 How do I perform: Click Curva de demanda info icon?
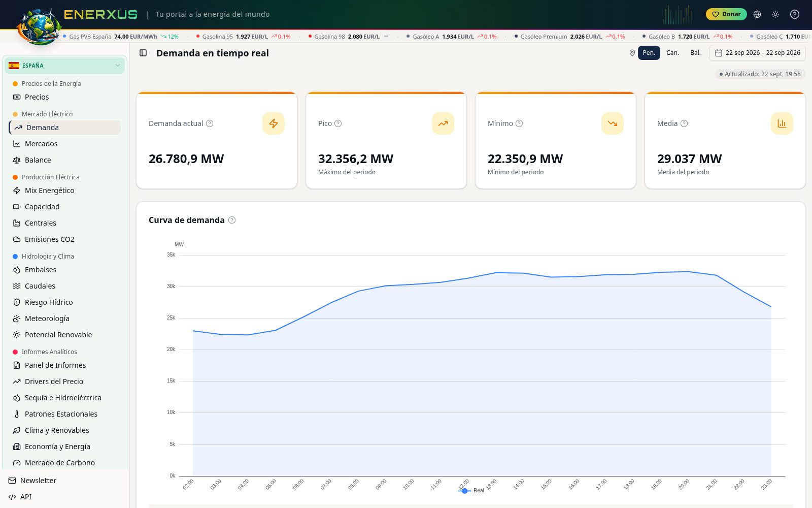(232, 220)
